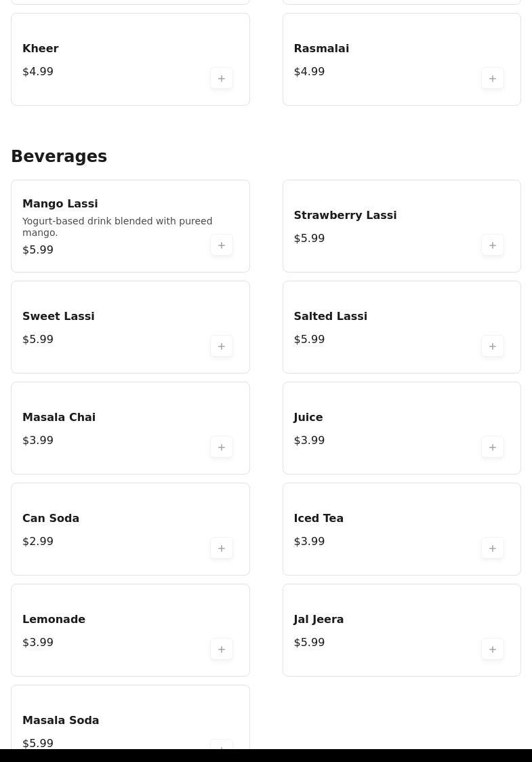
Task: Add Kheer to the order
Action: (222, 78)
